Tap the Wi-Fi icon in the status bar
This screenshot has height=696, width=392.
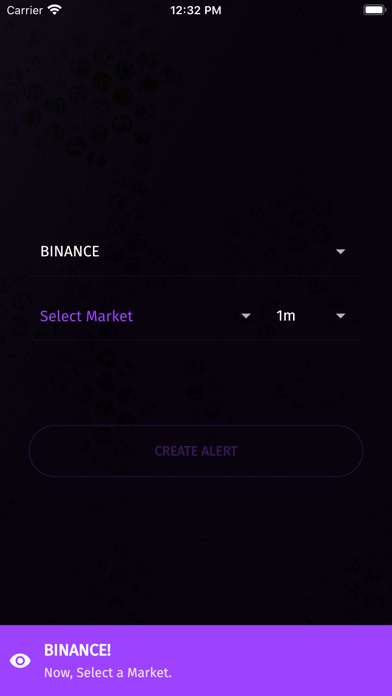55,10
